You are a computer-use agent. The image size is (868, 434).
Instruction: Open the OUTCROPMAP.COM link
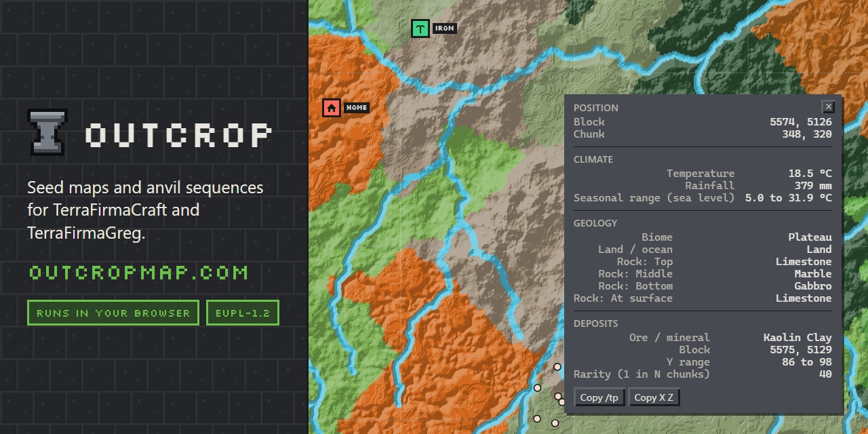[138, 273]
